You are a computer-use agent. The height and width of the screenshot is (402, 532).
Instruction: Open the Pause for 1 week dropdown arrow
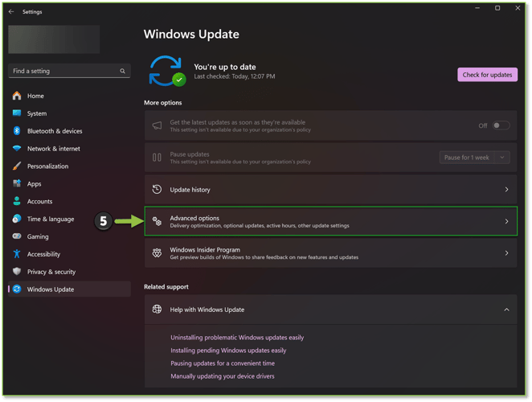tap(502, 158)
